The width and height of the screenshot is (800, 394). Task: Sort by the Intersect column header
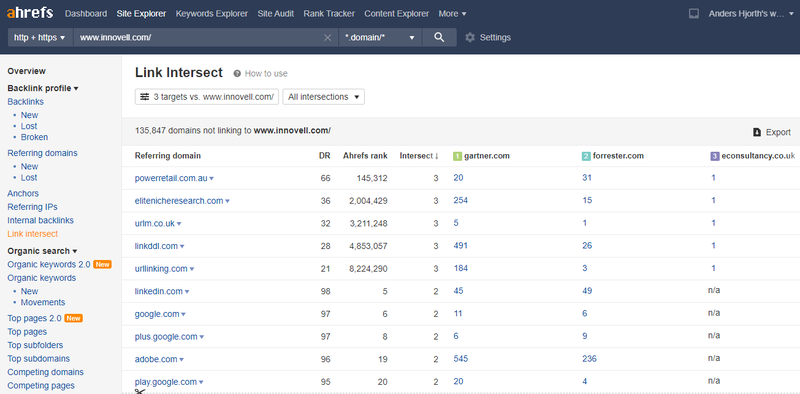click(419, 156)
